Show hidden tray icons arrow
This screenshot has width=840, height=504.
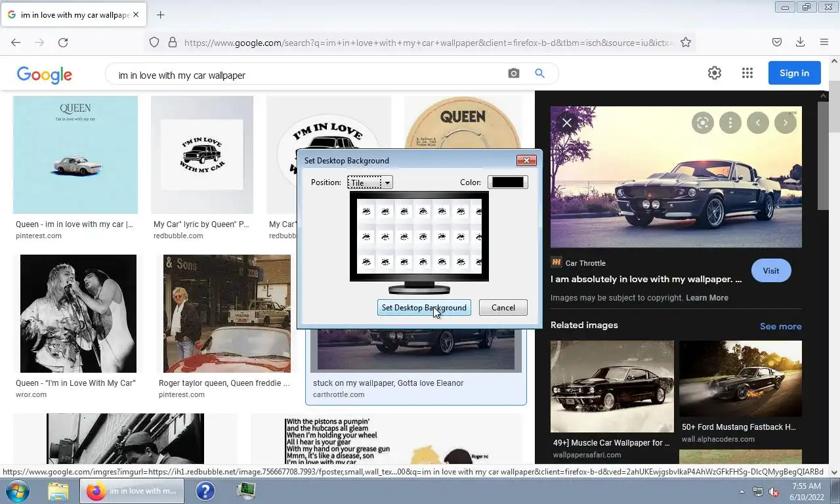click(x=742, y=492)
